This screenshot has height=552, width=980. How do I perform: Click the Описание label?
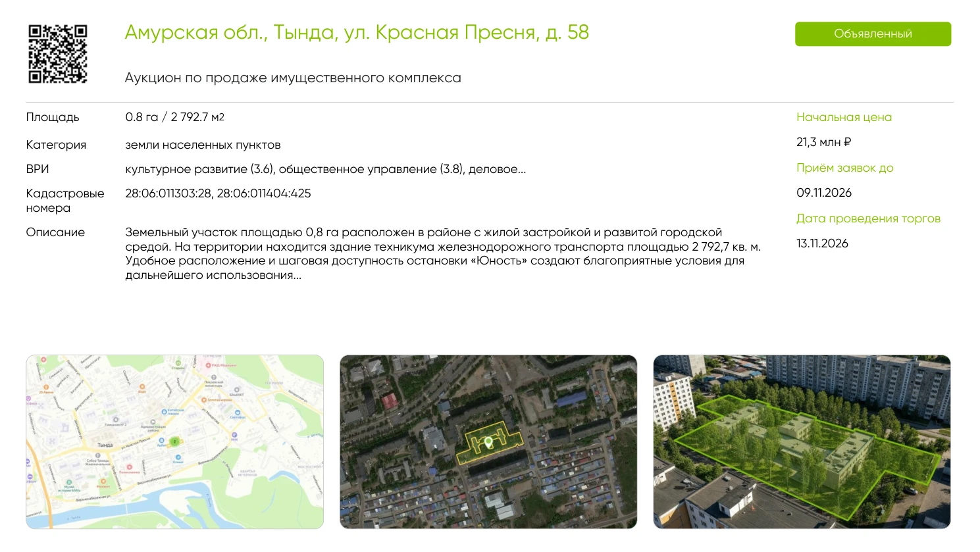[x=55, y=232]
